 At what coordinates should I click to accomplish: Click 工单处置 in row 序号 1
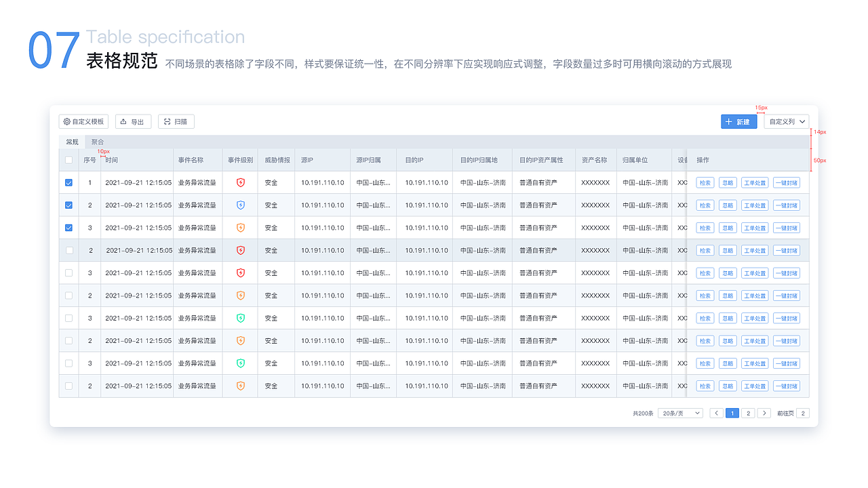click(755, 183)
